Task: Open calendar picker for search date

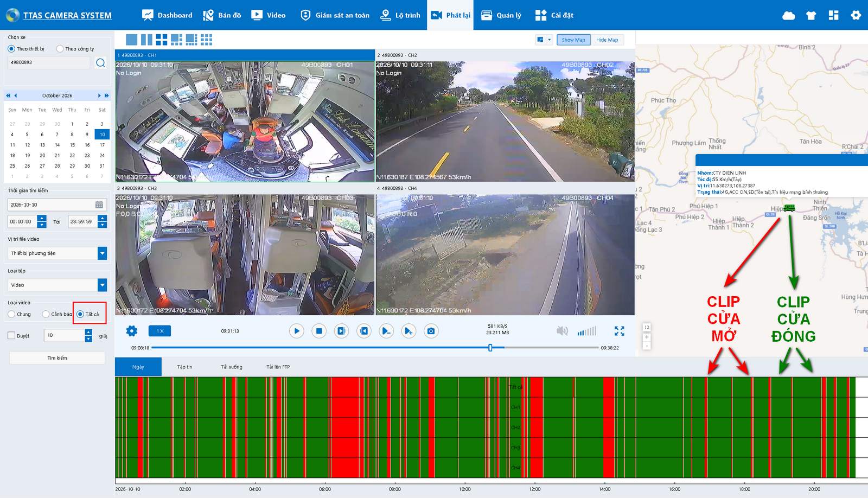Action: point(99,205)
